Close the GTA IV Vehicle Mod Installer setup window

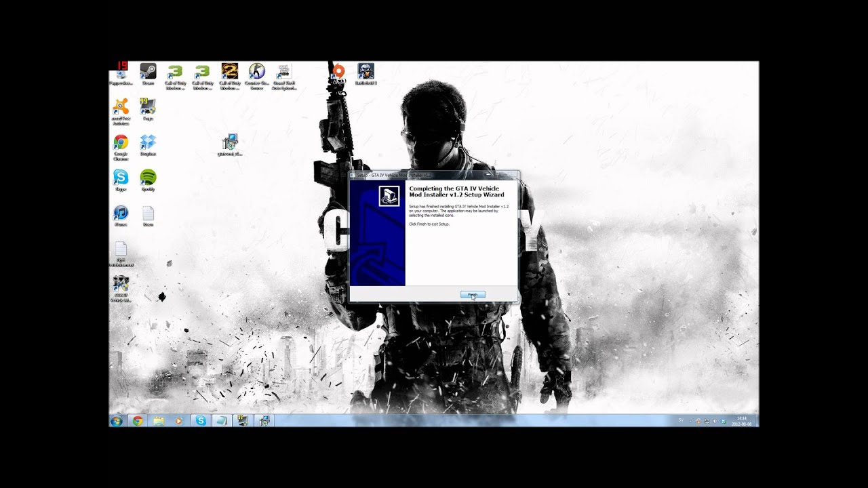click(x=511, y=174)
